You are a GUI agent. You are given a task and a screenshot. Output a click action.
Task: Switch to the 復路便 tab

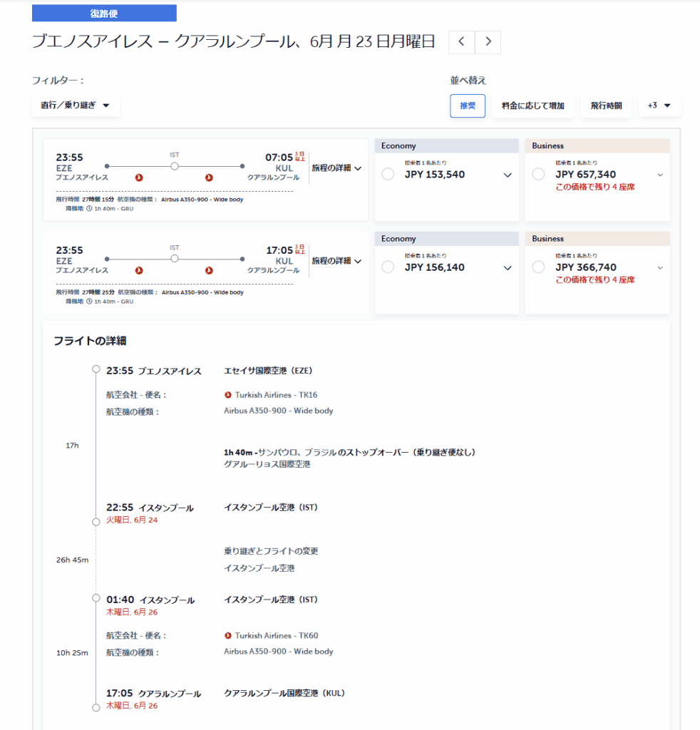(104, 13)
